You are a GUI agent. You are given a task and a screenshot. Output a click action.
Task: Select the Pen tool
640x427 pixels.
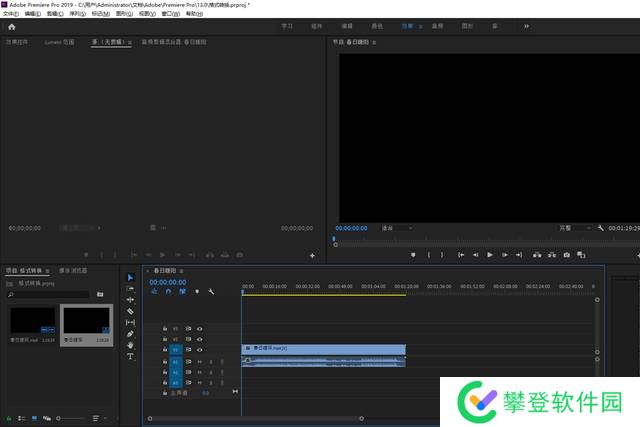(x=130, y=334)
